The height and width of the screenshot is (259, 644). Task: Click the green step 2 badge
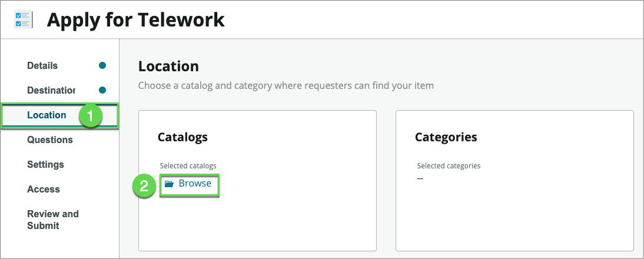click(144, 186)
